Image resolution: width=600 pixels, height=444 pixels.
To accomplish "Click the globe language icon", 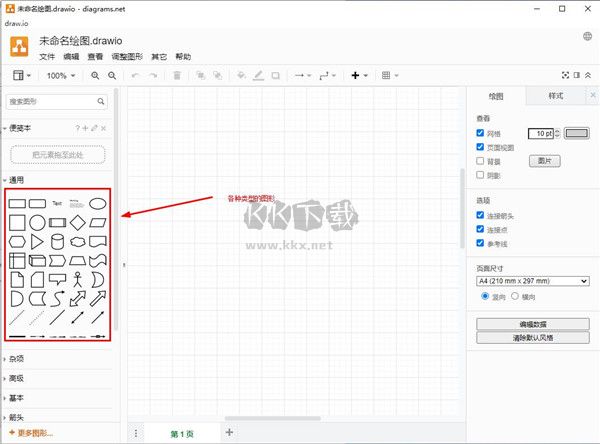I will (587, 36).
